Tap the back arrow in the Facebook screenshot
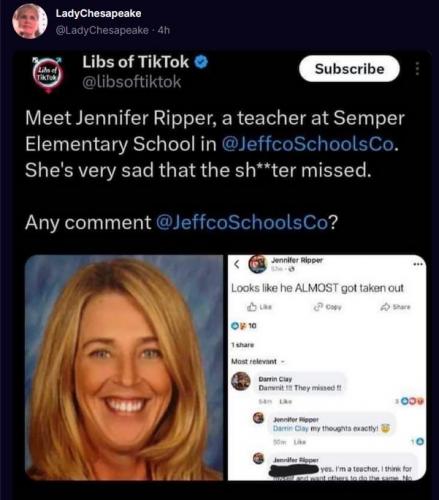 (237, 264)
